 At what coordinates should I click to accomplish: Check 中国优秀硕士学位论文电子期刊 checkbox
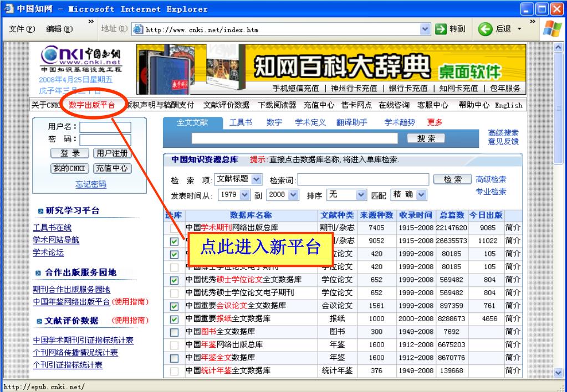(174, 293)
